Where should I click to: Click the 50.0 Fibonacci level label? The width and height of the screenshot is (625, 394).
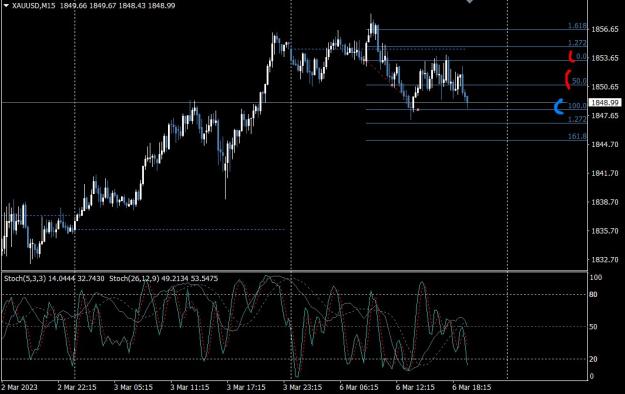click(579, 81)
